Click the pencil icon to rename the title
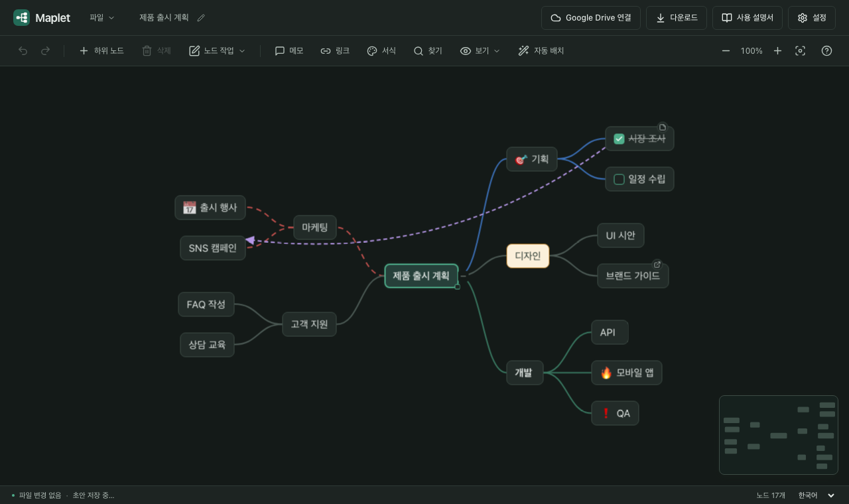849x504 pixels. 202,18
